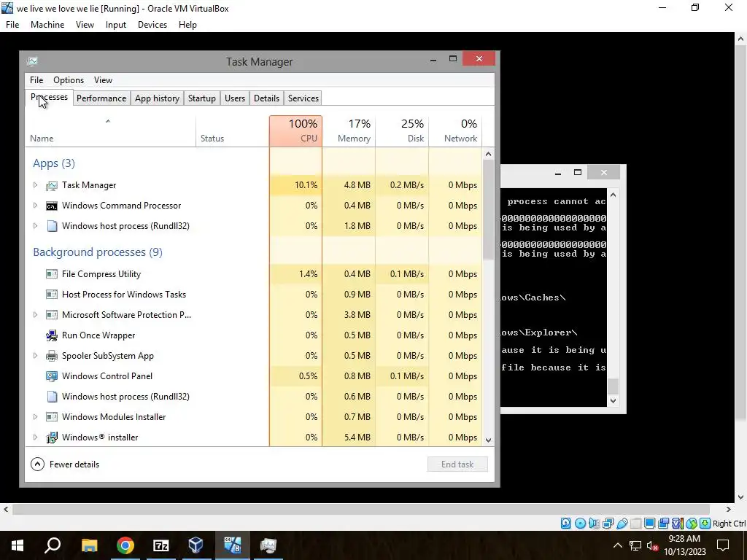
Task: Open VirtualBox Manager cube icon in taskbar
Action: tap(196, 545)
